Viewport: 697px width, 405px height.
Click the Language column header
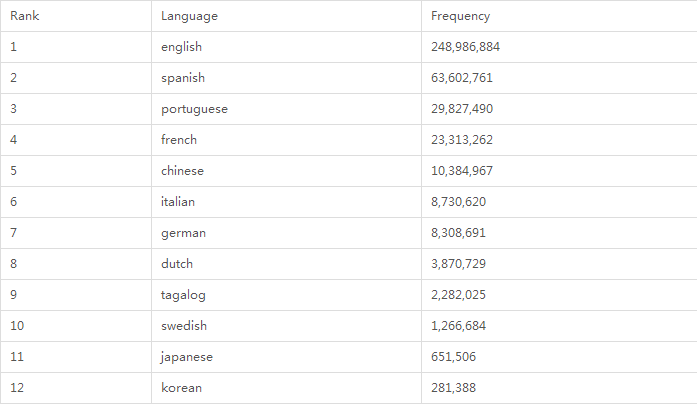(189, 16)
